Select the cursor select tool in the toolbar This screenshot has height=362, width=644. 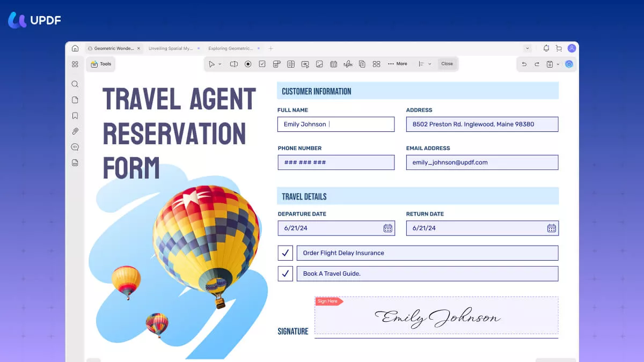point(213,64)
